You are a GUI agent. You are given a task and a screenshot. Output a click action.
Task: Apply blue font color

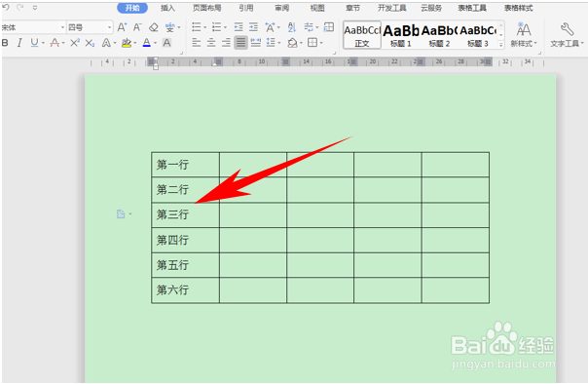tap(147, 43)
